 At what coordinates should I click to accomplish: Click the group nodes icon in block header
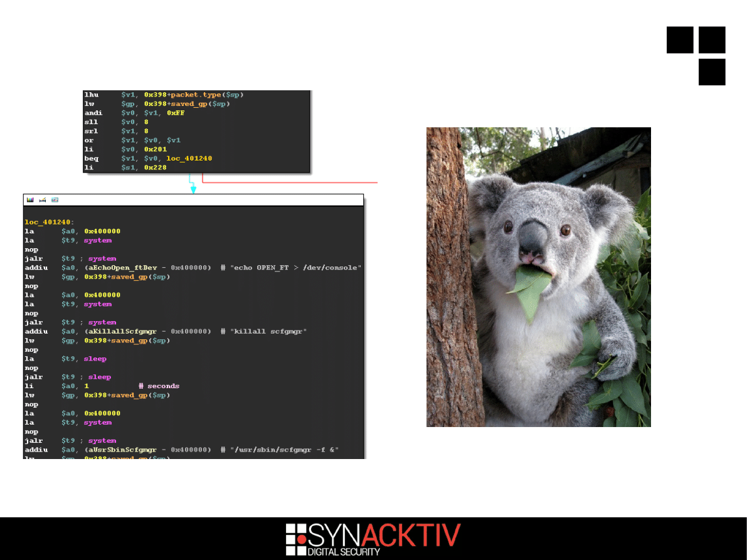point(55,200)
